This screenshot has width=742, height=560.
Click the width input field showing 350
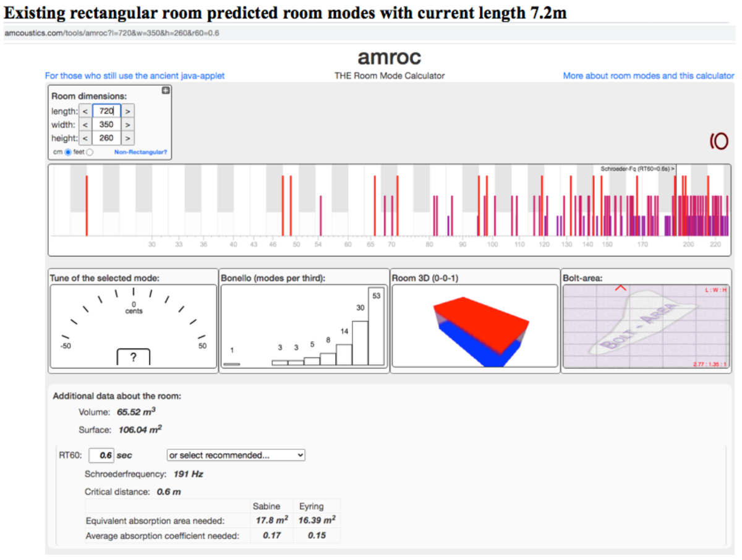(x=106, y=125)
